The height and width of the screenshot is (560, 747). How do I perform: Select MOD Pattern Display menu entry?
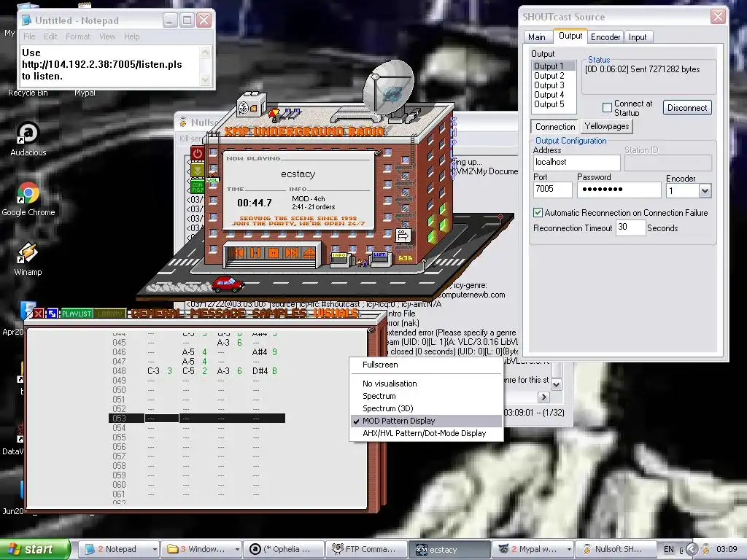[x=426, y=421]
